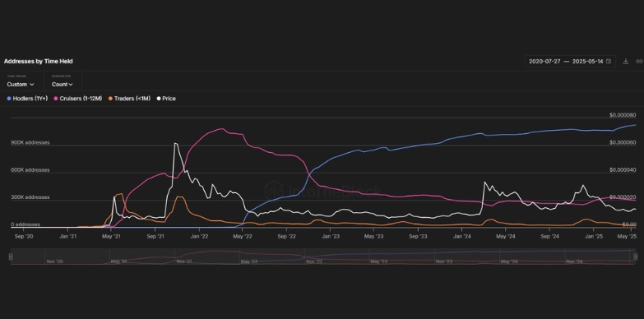644x319 pixels.
Task: Click the May '25 x-axis label
Action: point(628,237)
